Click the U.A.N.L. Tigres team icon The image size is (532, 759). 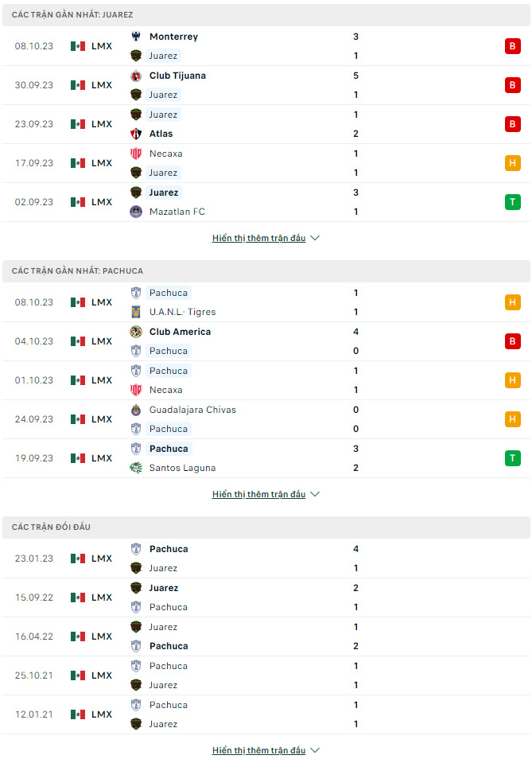tap(136, 312)
